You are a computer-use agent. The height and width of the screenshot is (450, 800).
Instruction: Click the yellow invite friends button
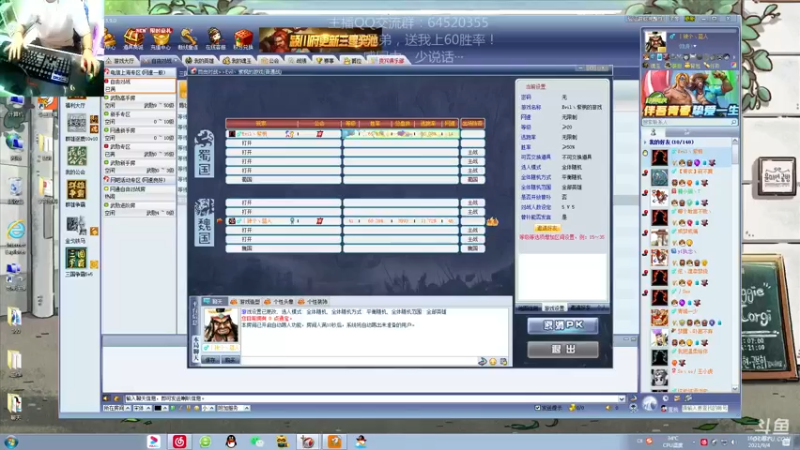[x=547, y=229]
